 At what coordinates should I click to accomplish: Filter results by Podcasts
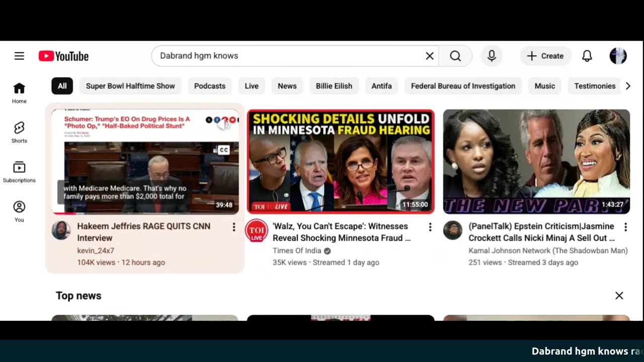pyautogui.click(x=210, y=86)
